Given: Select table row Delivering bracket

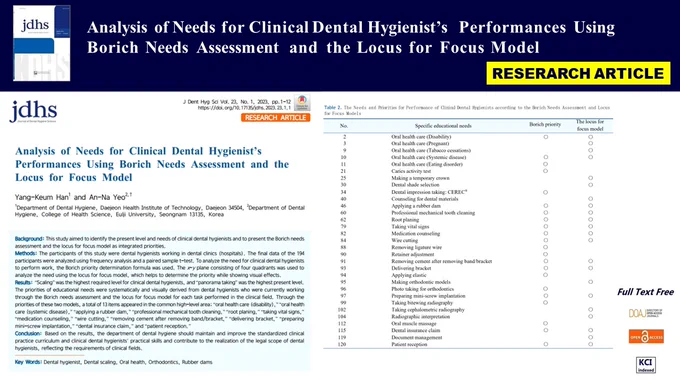Looking at the screenshot, I should [x=468, y=268].
